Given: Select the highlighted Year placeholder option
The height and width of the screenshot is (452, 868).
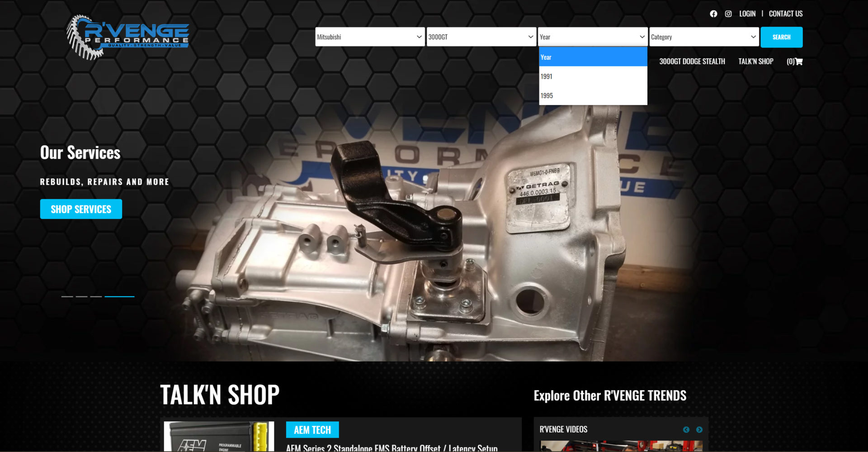Looking at the screenshot, I should point(593,57).
